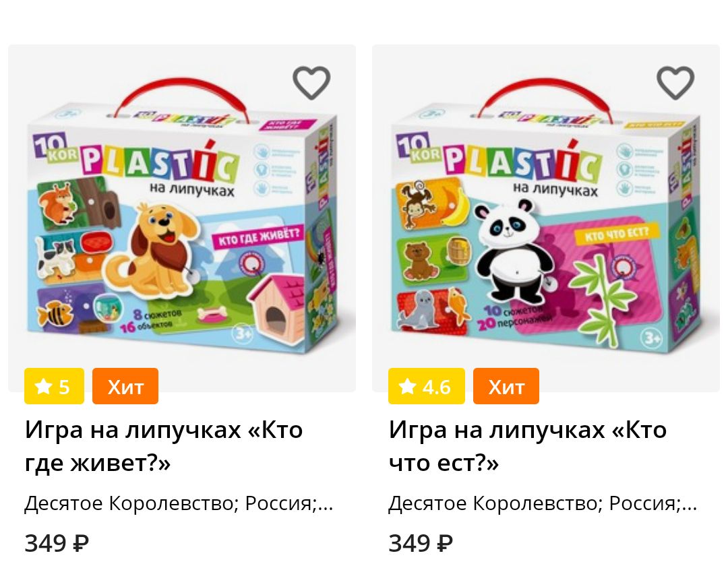
Task: Click the star rating 4.6 badge
Action: (x=426, y=386)
